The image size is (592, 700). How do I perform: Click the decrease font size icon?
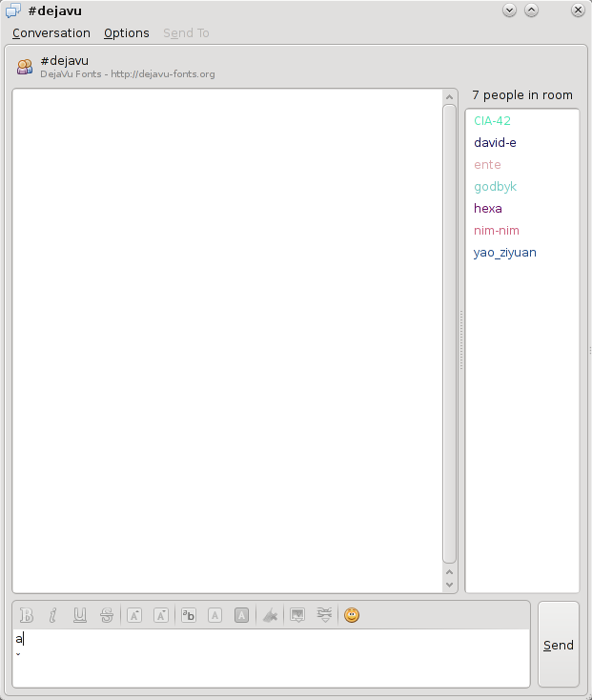[x=161, y=615]
